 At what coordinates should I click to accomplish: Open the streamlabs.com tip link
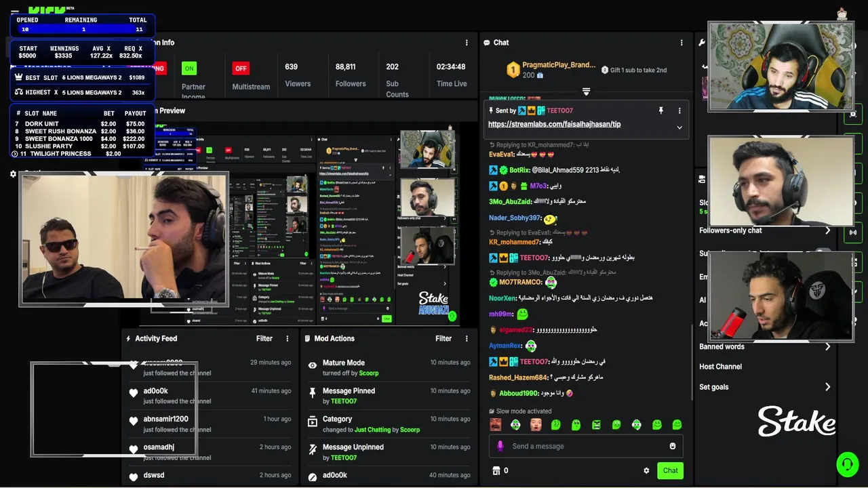point(554,124)
